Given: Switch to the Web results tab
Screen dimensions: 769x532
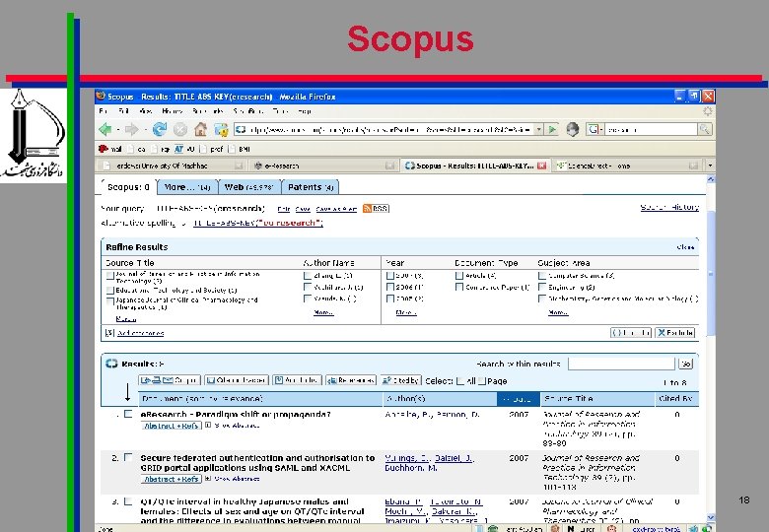Looking at the screenshot, I should click(249, 187).
